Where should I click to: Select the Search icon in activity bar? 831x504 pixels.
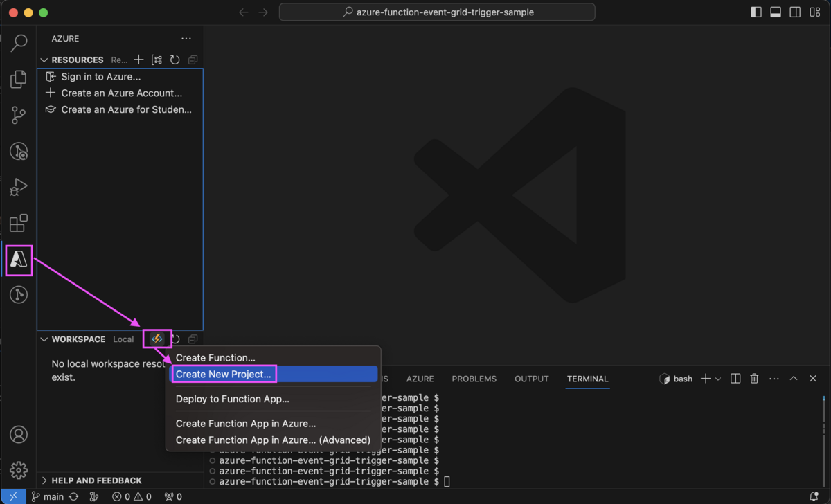pos(19,43)
